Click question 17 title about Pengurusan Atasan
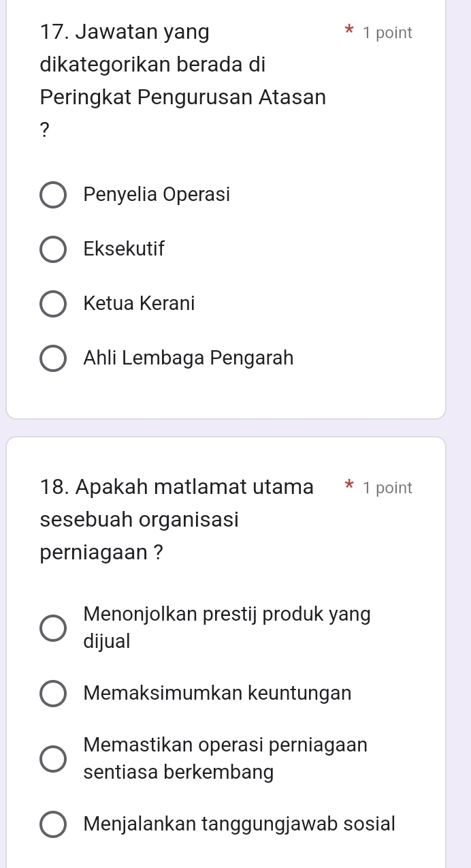Image resolution: width=471 pixels, height=868 pixels. click(182, 65)
